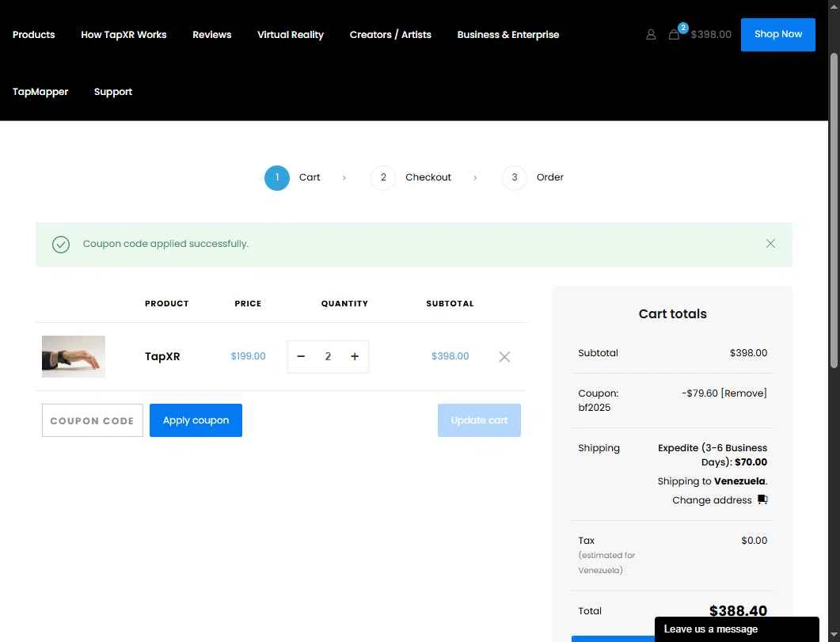Dismiss the coupon applied success notice
Screen dimensions: 840x642
[770, 244]
